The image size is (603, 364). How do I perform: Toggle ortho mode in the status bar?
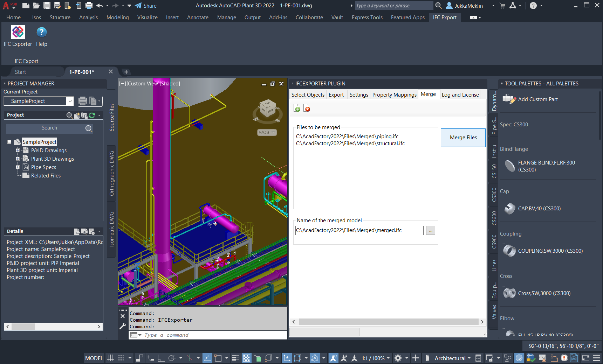(161, 358)
